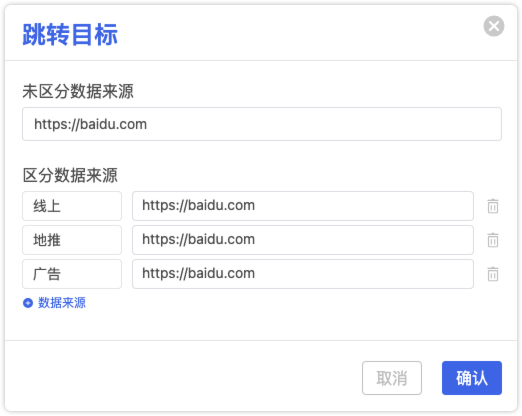Screen dimensions: 522x416
Task: Click the 跳转目标 dialog title
Action: pyautogui.click(x=70, y=34)
